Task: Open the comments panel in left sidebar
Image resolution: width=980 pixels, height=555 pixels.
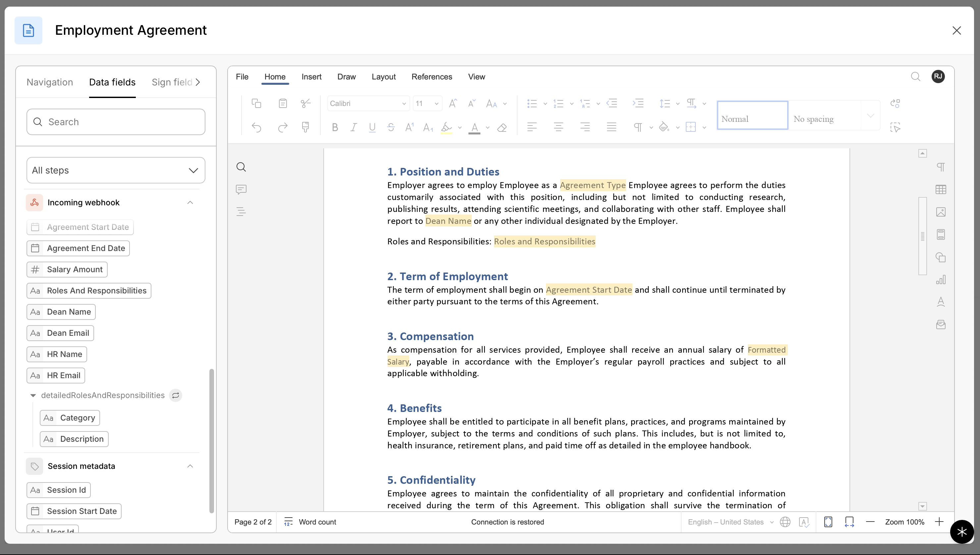Action: point(241,189)
